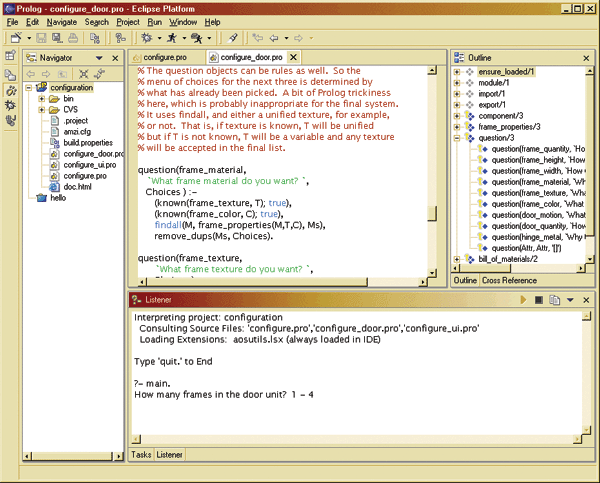600x483 pixels.
Task: Click the Run running-man icon in the toolbar
Action: pos(172,38)
